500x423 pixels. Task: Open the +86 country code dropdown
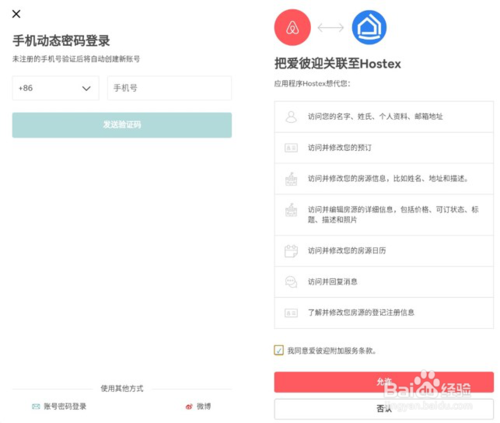[x=56, y=88]
